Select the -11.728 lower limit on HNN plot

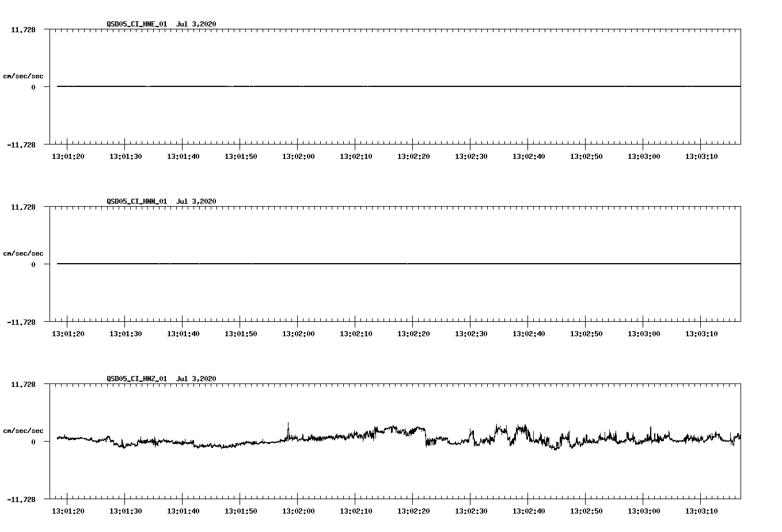pos(21,322)
